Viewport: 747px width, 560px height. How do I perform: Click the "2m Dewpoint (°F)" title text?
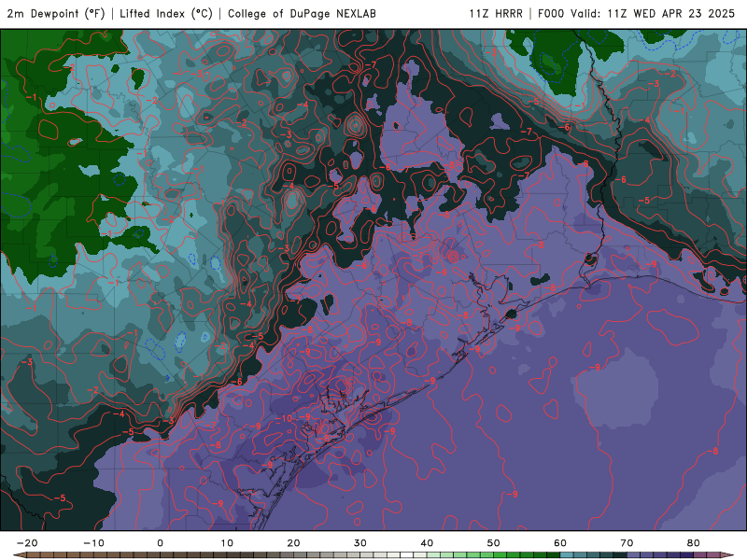coord(55,14)
